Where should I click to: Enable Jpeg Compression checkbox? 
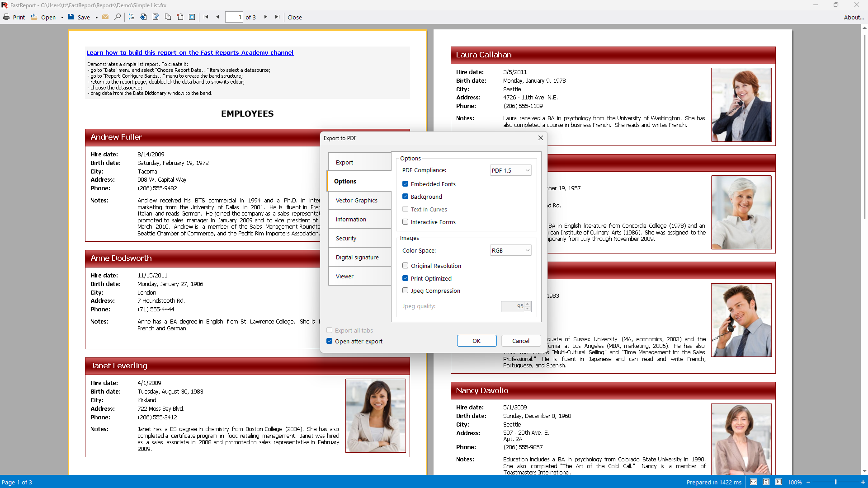(406, 291)
